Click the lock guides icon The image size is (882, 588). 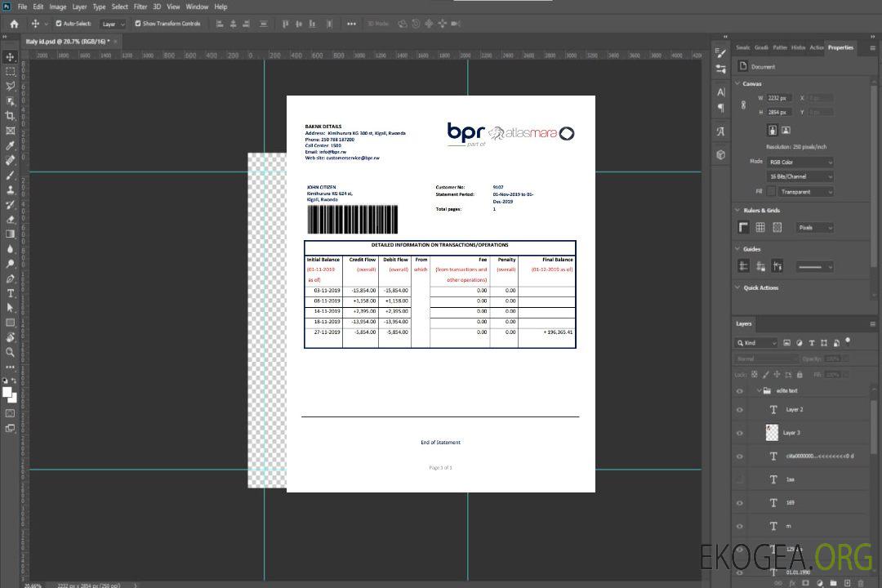click(x=760, y=266)
